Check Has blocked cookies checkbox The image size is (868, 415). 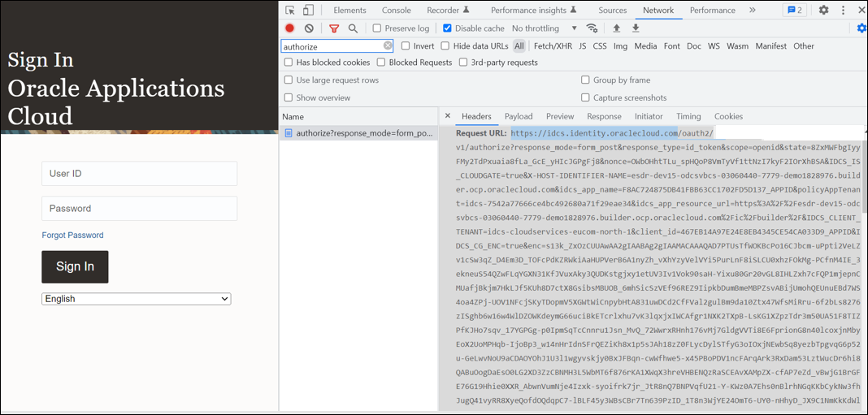click(289, 63)
